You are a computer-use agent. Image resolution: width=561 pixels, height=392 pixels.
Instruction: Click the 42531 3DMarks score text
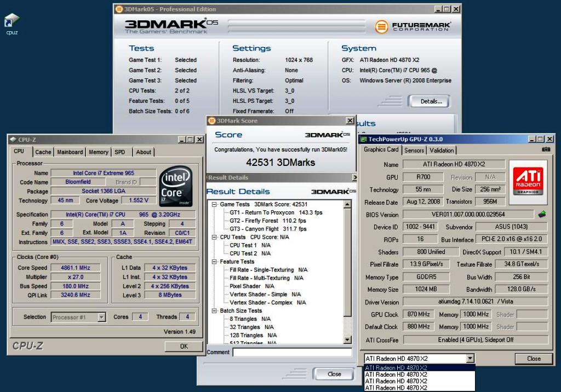[280, 163]
